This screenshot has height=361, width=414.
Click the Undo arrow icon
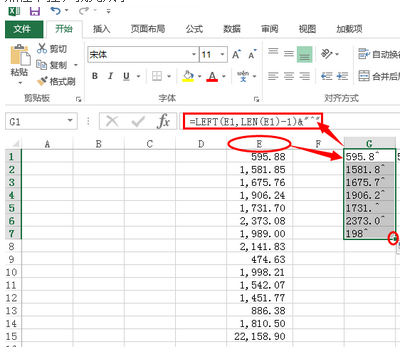55,11
